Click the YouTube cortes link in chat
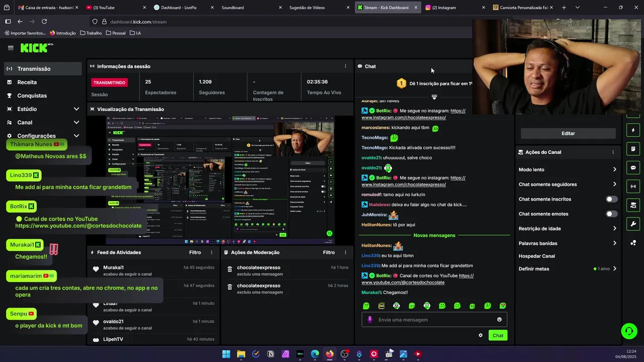The width and height of the screenshot is (644, 362). [x=418, y=279]
